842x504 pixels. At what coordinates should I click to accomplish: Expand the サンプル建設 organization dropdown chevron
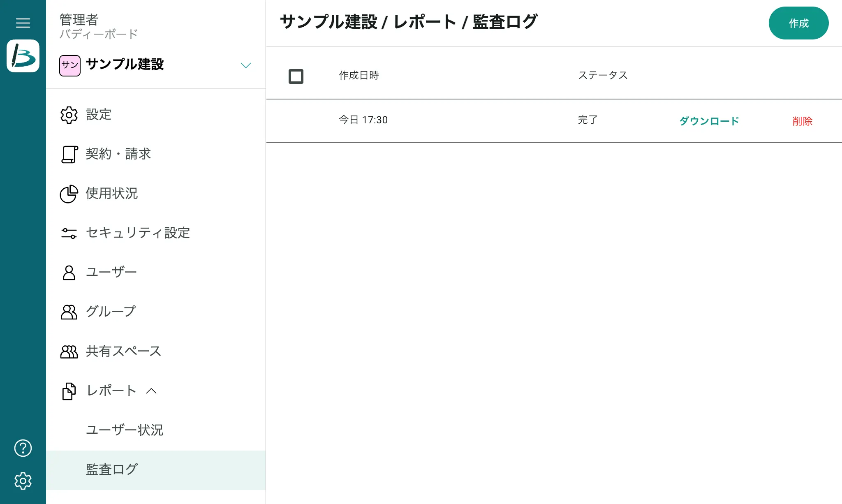[246, 65]
